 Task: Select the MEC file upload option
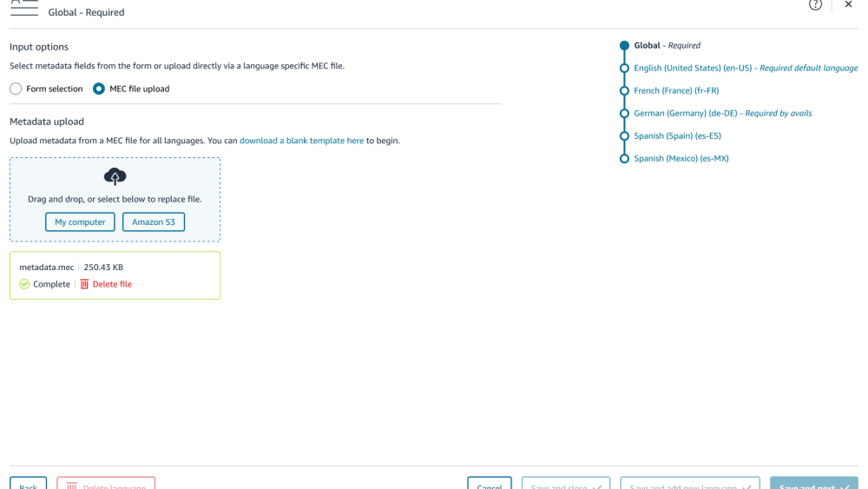click(99, 89)
